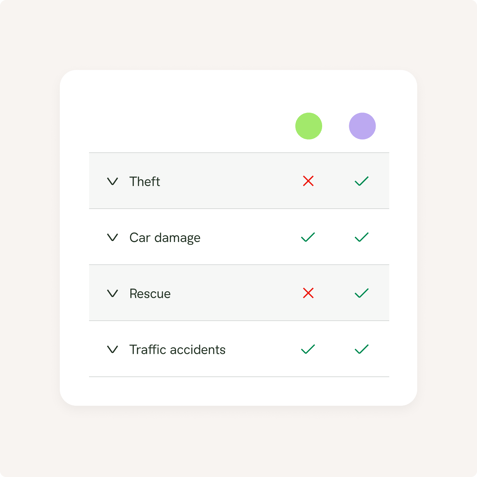Expand the Car damage chevron
Image resolution: width=477 pixels, height=477 pixels.
coord(112,237)
